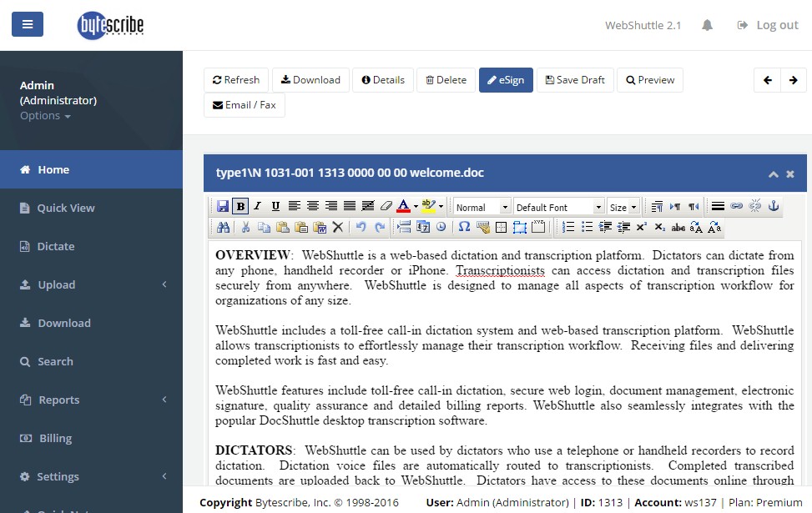Align text left in the editor

point(294,206)
